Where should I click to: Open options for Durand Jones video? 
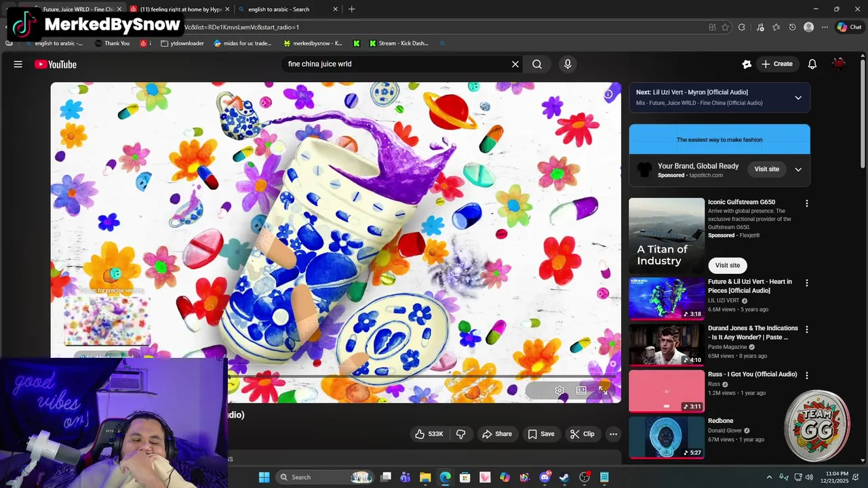coord(806,329)
